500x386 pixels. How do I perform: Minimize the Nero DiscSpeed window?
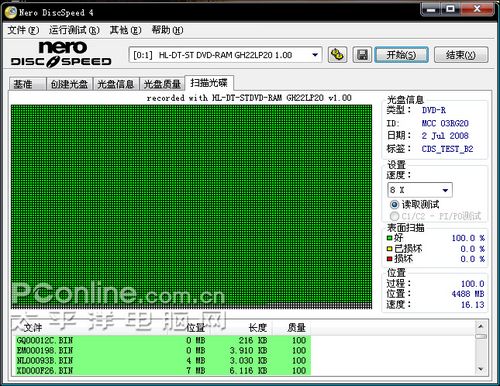pyautogui.click(x=431, y=9)
